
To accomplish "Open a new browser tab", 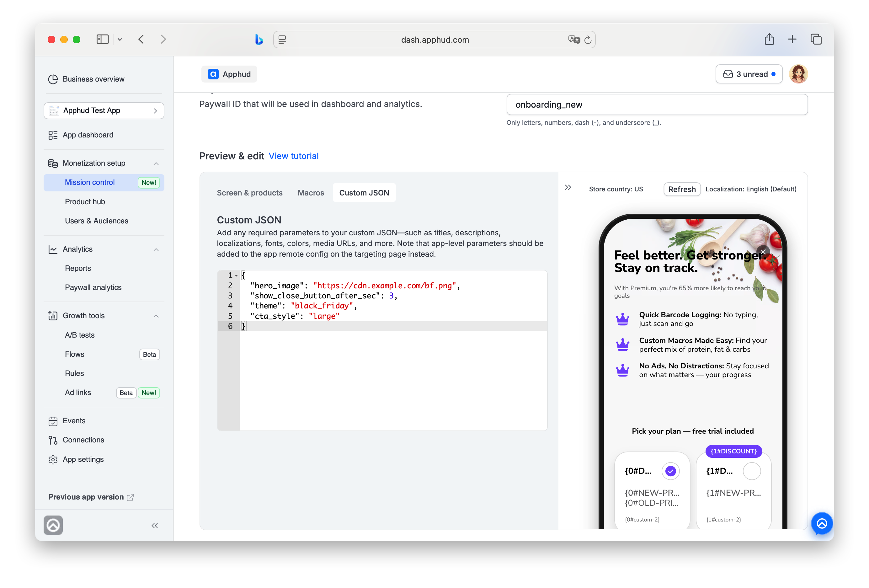I will click(x=792, y=39).
